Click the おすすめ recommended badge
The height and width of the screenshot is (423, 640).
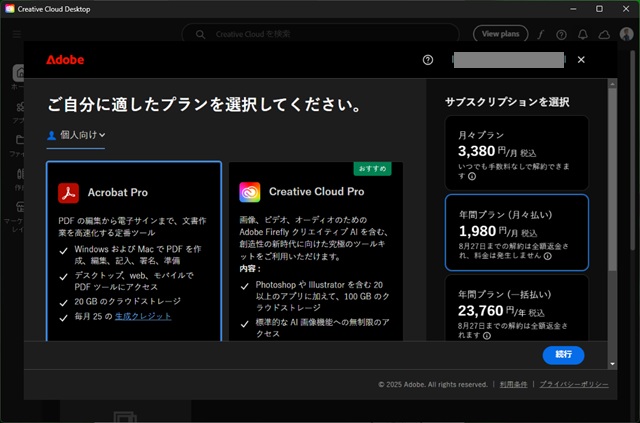point(373,169)
